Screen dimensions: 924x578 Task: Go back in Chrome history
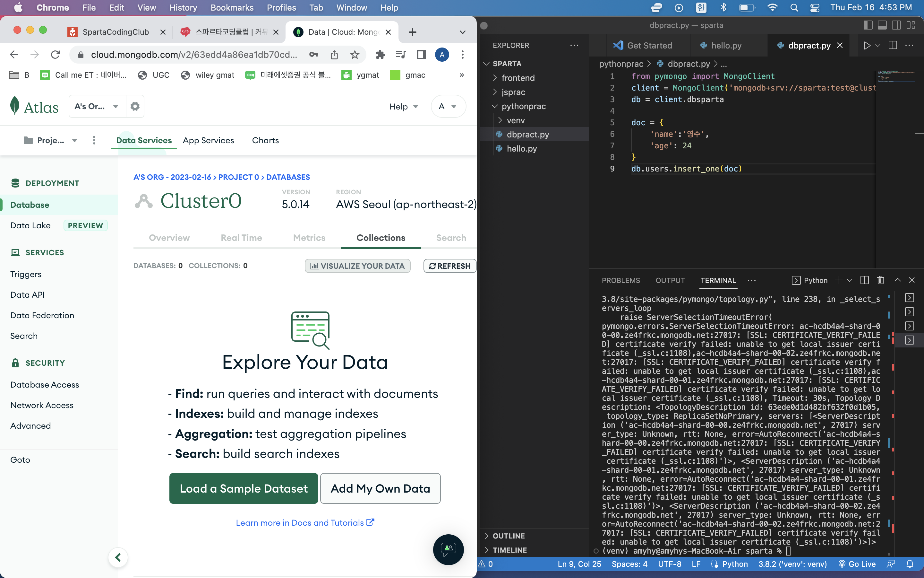(14, 55)
